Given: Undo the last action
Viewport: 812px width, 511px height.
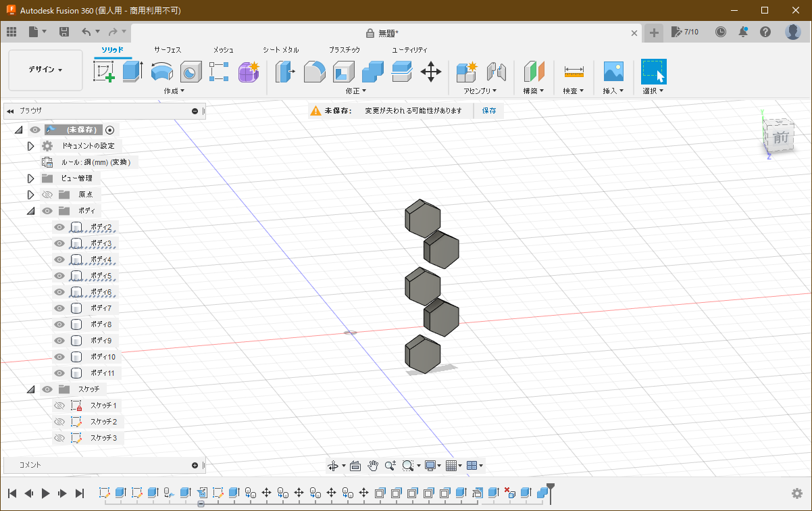Looking at the screenshot, I should (86, 32).
